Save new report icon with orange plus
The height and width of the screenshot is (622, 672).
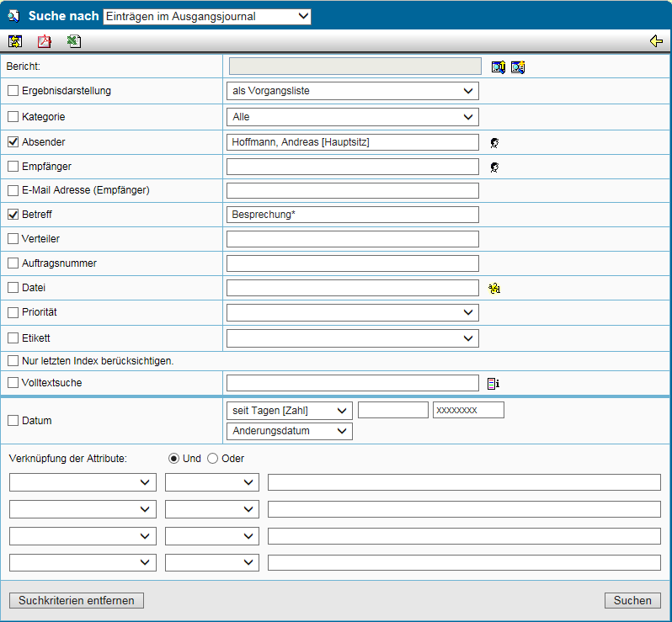coord(518,67)
